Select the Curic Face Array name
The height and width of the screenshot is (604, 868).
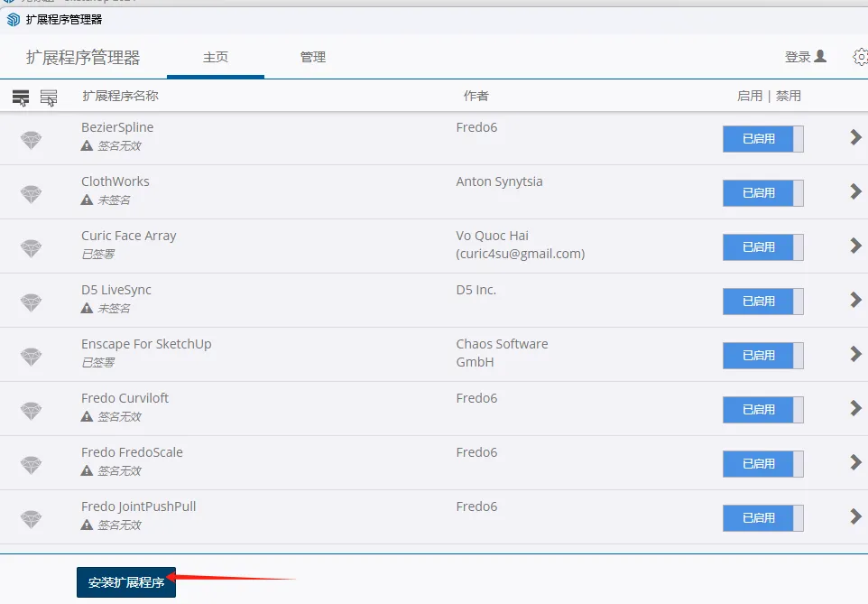coord(128,236)
